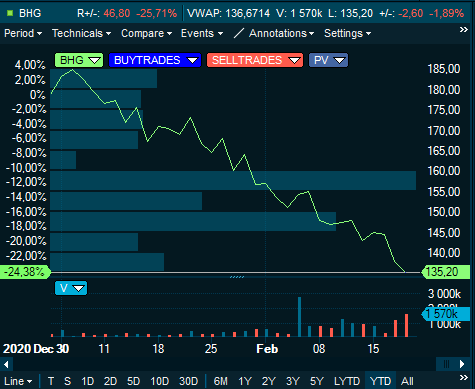The image size is (475, 389).
Task: Click the L: 135,20 last price
Action: [350, 13]
